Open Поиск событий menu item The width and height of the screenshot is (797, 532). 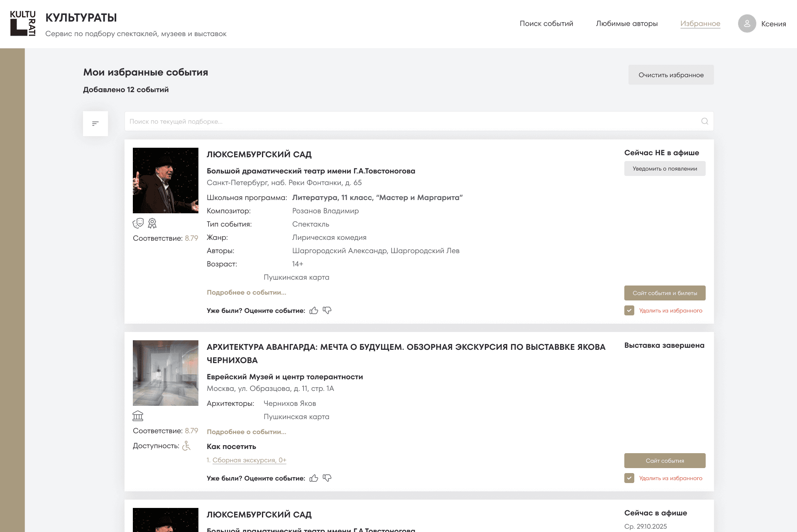click(x=546, y=24)
